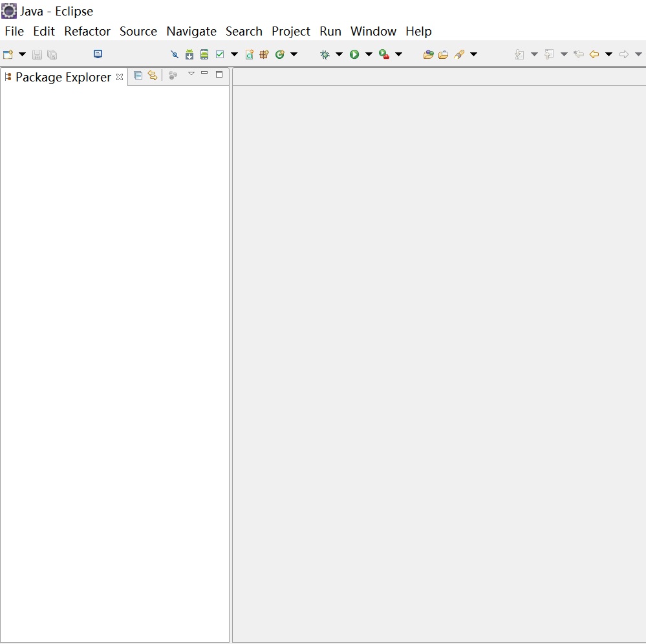This screenshot has width=646, height=644.
Task: Open the New wizard
Action: 9,54
